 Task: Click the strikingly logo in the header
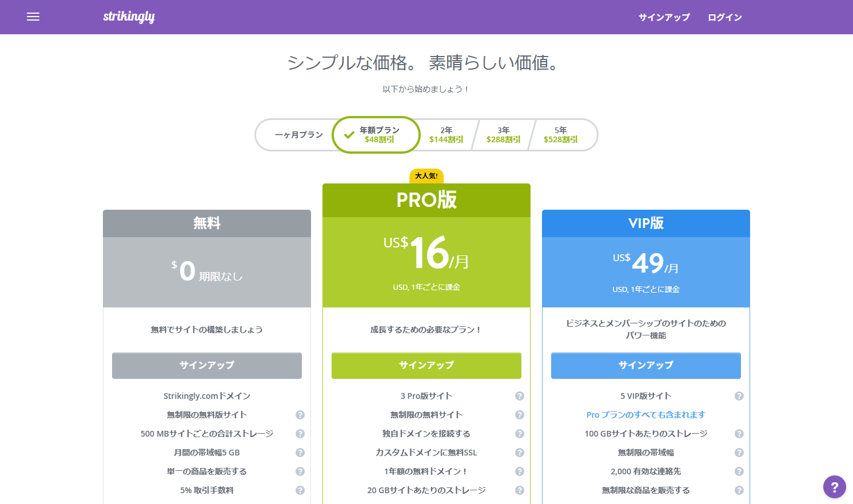click(128, 17)
